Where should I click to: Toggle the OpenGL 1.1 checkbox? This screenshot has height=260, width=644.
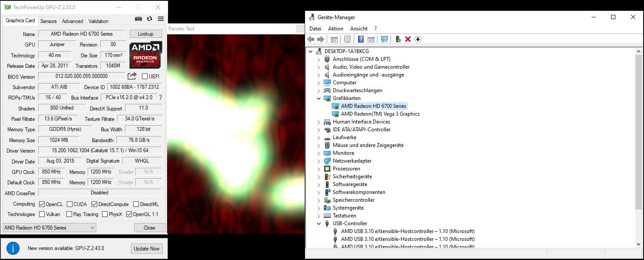click(128, 214)
